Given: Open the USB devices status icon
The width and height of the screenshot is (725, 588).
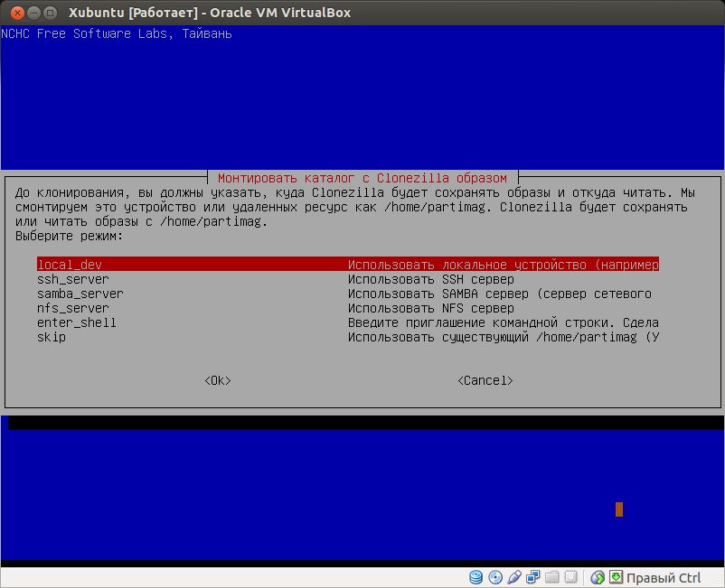Looking at the screenshot, I should click(x=514, y=577).
